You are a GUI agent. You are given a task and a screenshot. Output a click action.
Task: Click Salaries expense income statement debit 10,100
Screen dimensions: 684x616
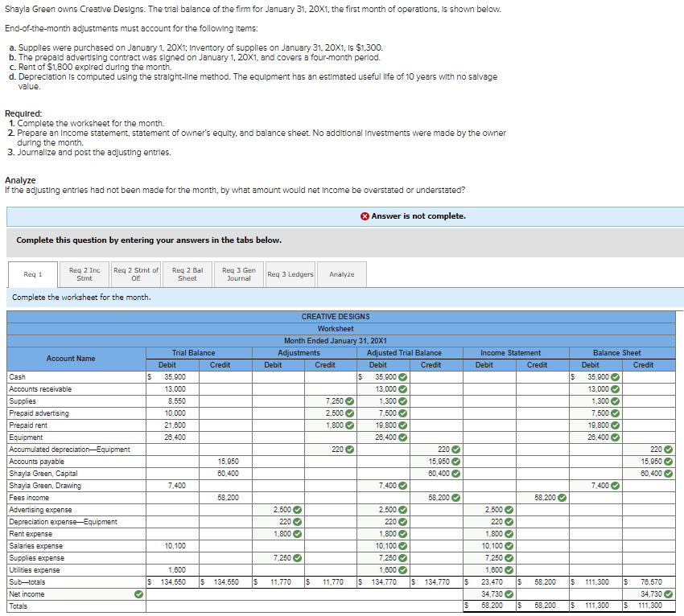click(x=489, y=546)
